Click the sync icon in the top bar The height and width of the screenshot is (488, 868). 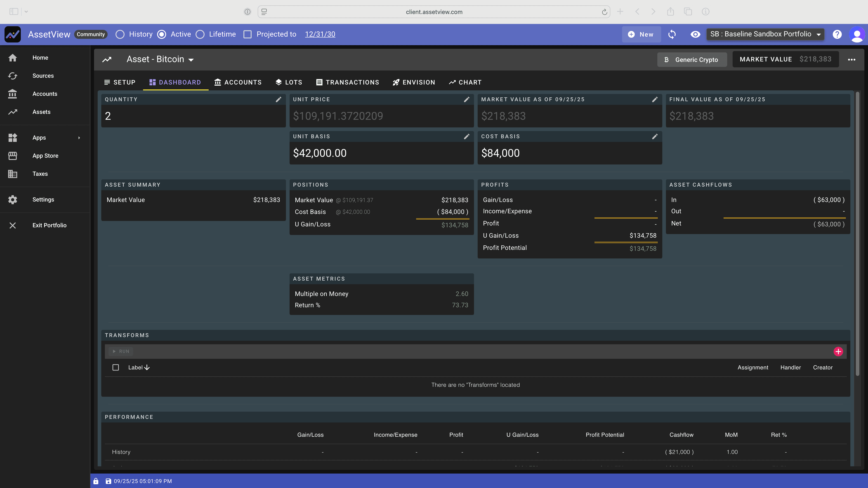tap(672, 34)
